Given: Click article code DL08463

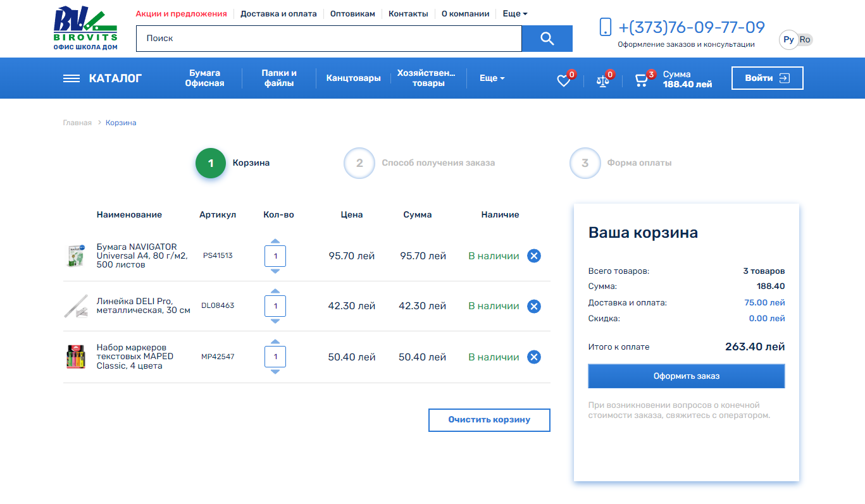Looking at the screenshot, I should tap(218, 306).
